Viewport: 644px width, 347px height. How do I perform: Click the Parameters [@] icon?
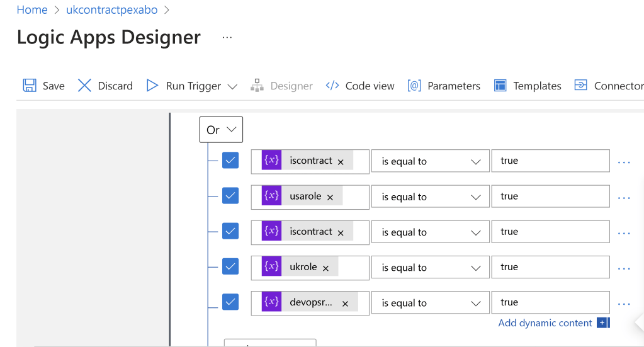(414, 86)
